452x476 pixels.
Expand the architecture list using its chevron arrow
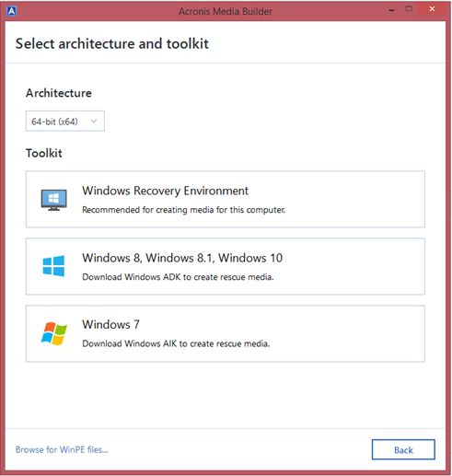click(94, 122)
